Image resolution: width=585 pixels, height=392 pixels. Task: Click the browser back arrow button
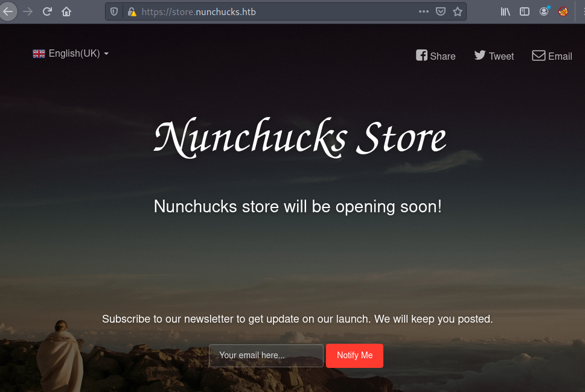tap(8, 11)
